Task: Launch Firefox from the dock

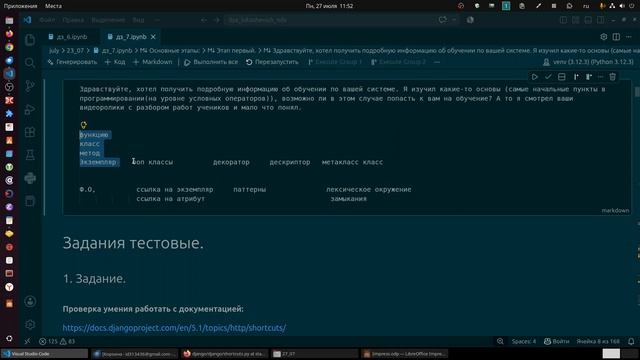Action: (x=9, y=33)
